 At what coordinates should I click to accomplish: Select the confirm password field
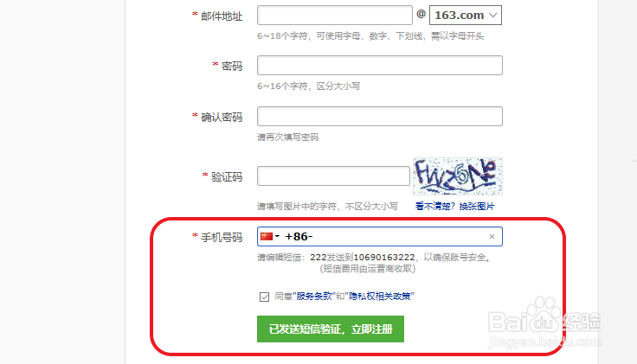[380, 117]
